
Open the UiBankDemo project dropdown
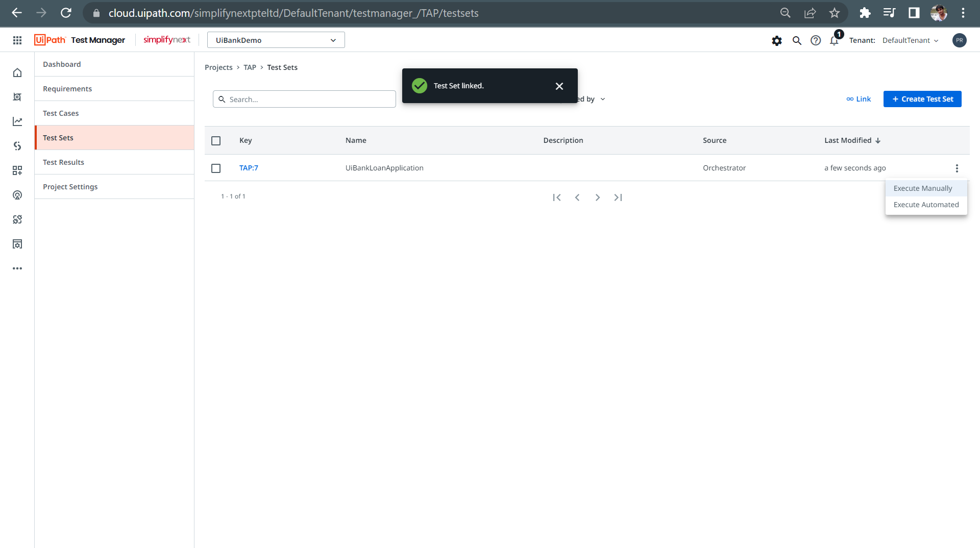pyautogui.click(x=276, y=40)
